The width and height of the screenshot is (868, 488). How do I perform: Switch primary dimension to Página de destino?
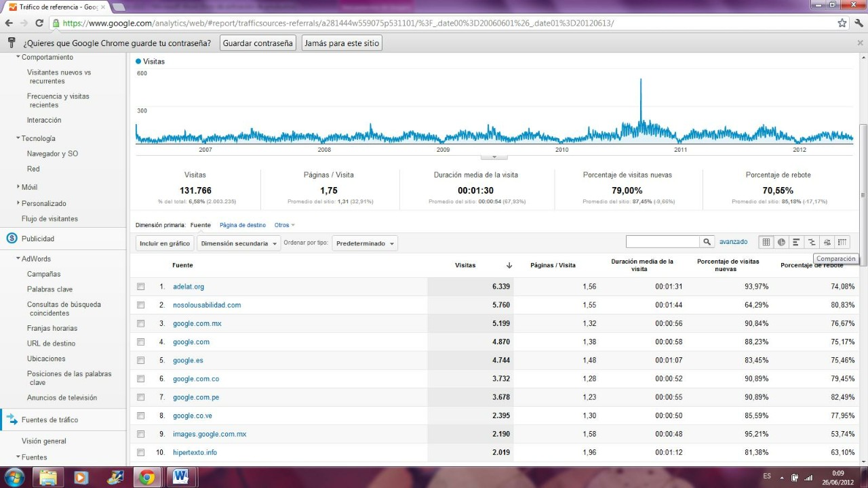[242, 225]
